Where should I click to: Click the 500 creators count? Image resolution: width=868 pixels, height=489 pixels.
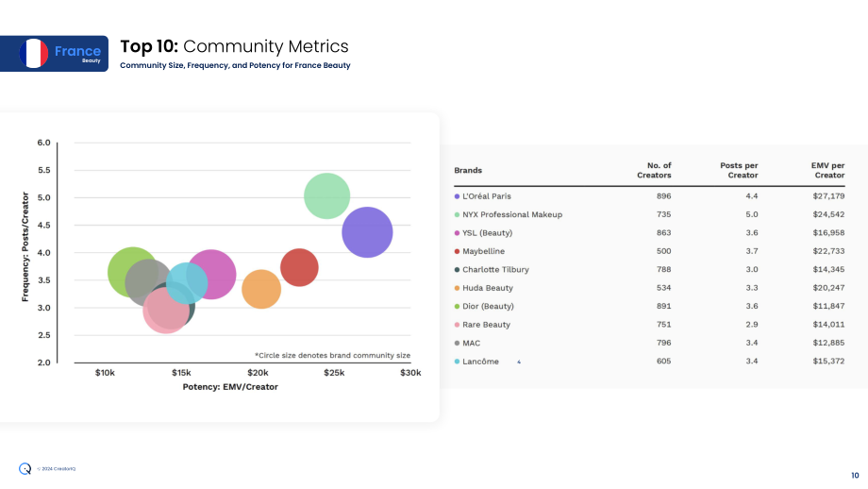tap(663, 251)
